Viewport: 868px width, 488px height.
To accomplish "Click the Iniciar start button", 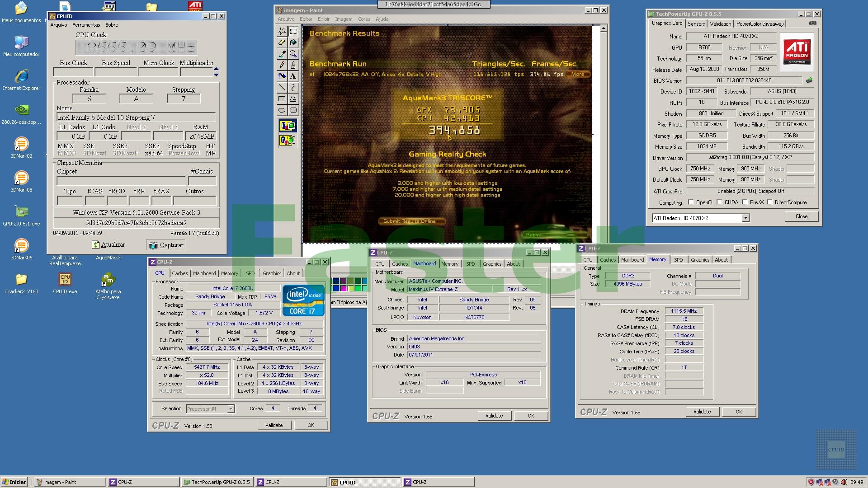I will tap(14, 482).
